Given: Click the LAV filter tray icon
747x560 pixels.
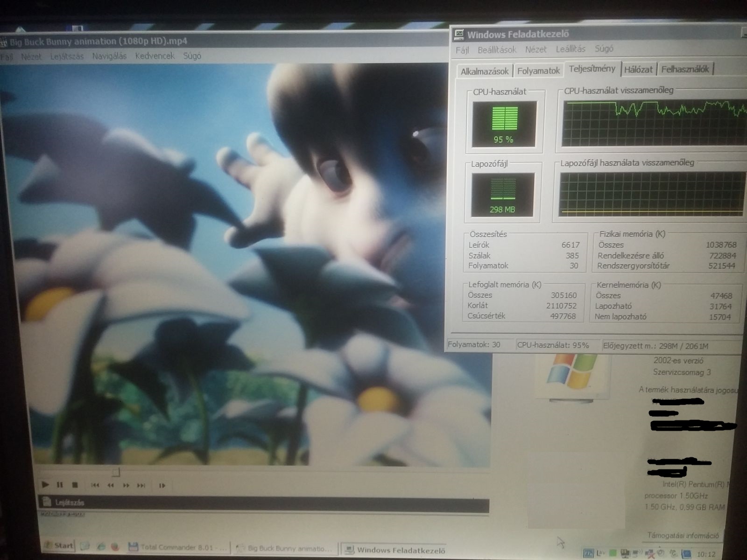Looking at the screenshot, I should 601,553.
